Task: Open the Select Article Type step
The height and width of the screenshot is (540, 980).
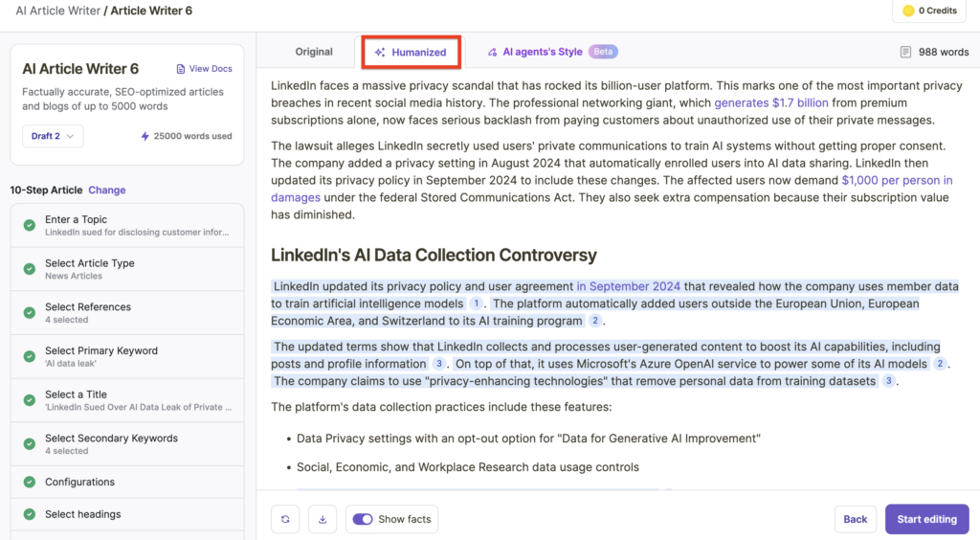Action: (x=127, y=269)
